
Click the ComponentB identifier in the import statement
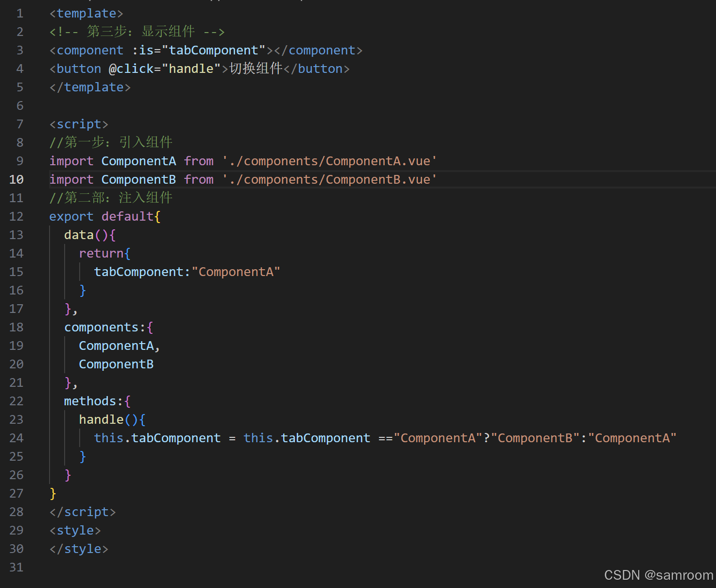138,180
